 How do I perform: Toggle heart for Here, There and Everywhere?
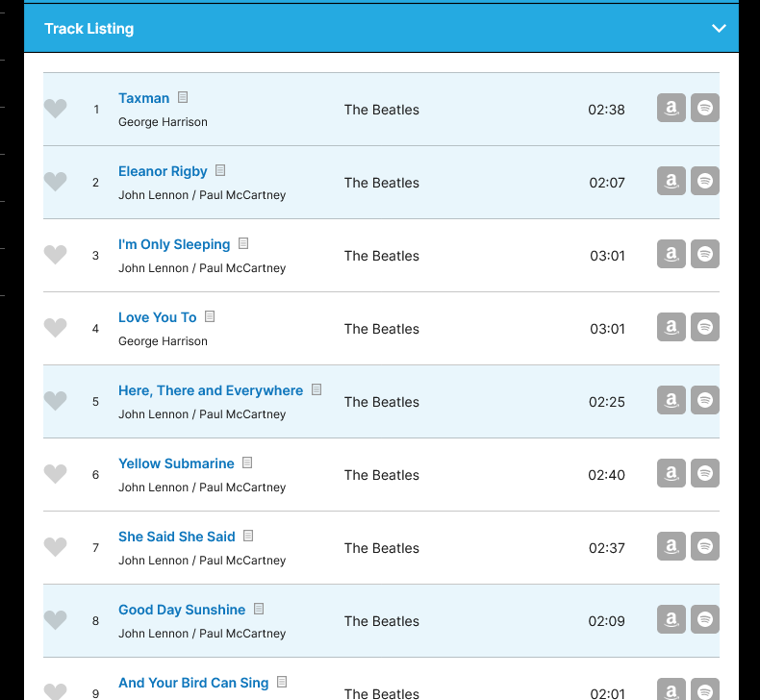(x=56, y=402)
